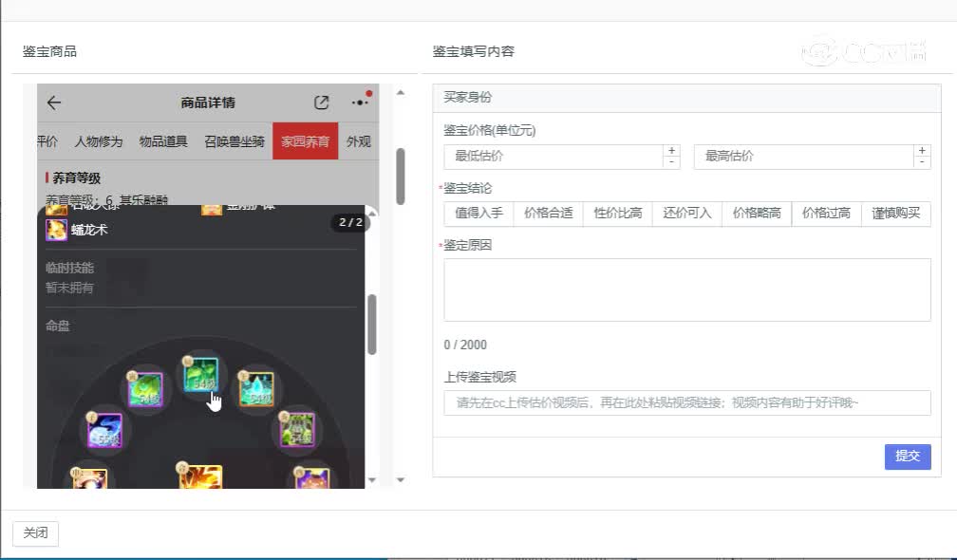Choose the 谨慎购买 conclusion option

coord(896,214)
